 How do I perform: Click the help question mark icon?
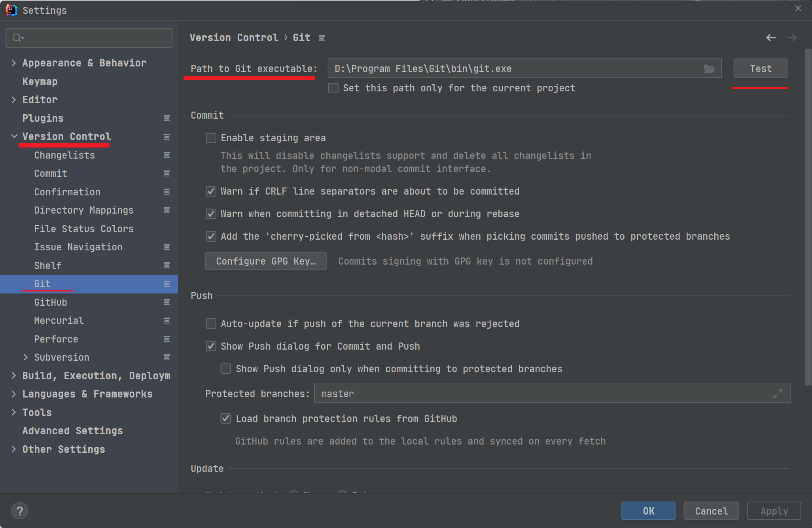[x=19, y=511]
